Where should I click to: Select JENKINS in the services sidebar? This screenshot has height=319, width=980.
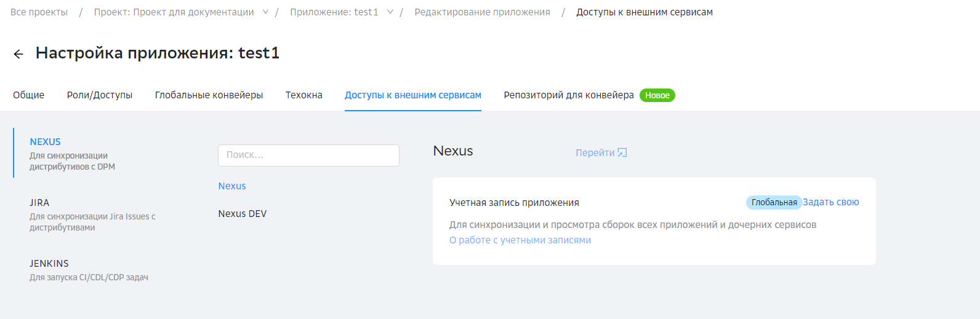tap(49, 264)
